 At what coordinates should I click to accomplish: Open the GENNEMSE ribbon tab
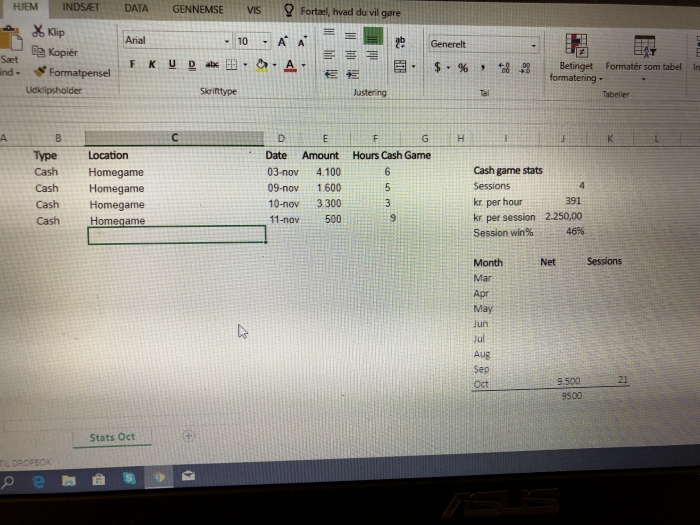[198, 9]
